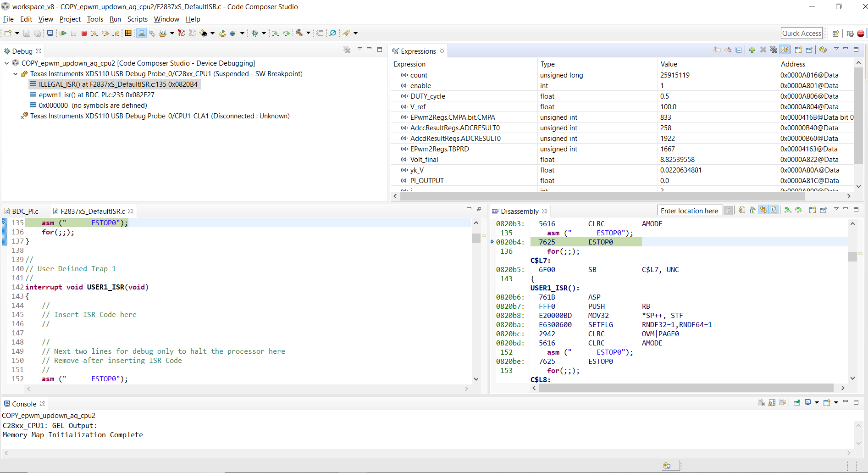The height and width of the screenshot is (473, 868).
Task: Toggle Link with Active Debug Context in Disassembly
Action: (763, 210)
